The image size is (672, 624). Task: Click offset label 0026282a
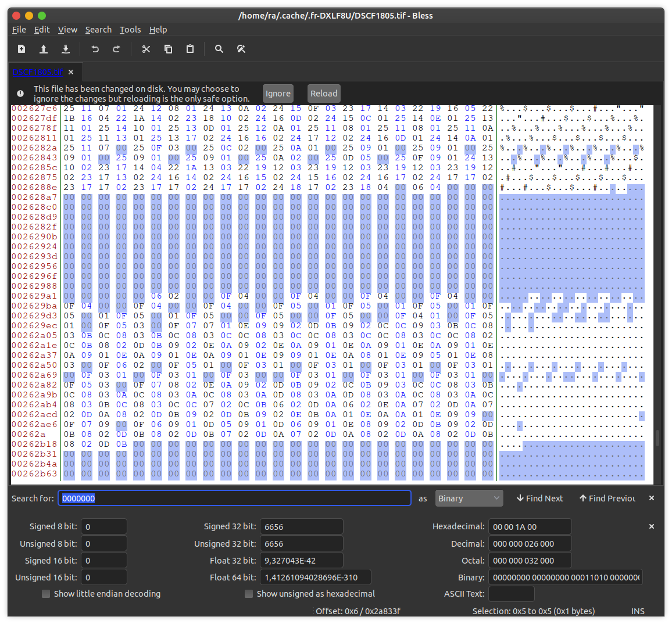pos(34,148)
